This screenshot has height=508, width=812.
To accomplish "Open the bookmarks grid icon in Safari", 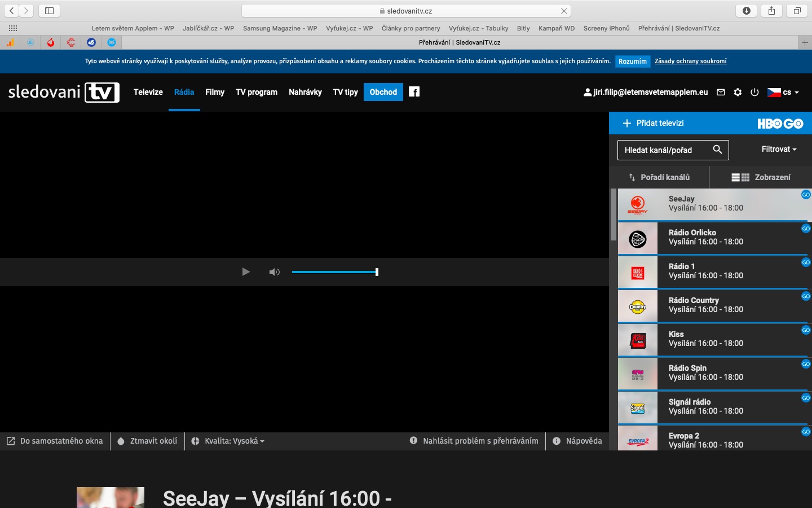I will (13, 28).
